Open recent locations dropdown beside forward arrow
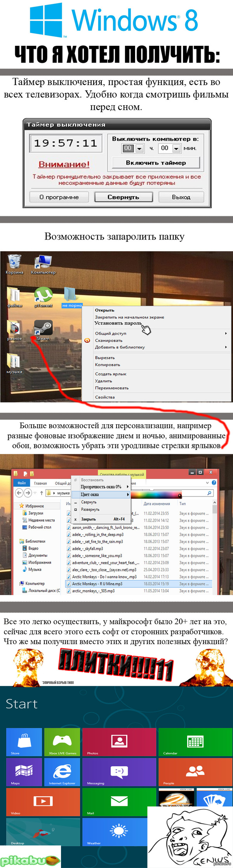This screenshot has height=868, width=233. click(x=35, y=493)
